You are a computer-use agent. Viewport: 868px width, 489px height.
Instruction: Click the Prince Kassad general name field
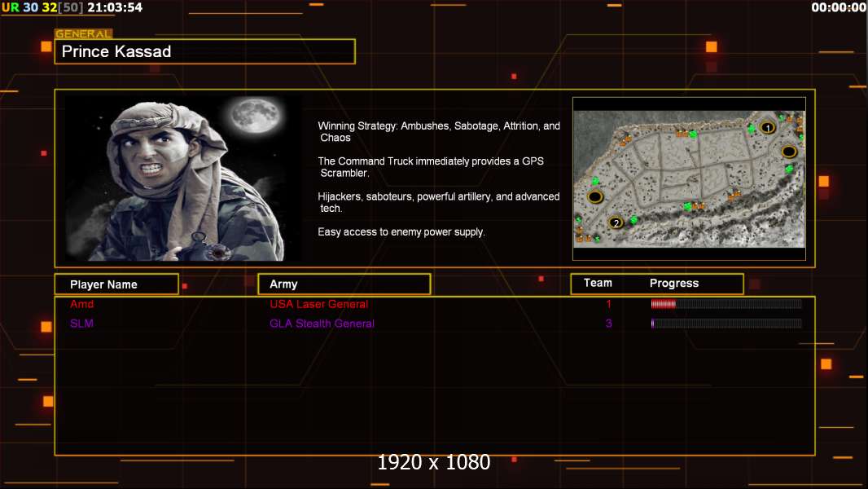(205, 51)
